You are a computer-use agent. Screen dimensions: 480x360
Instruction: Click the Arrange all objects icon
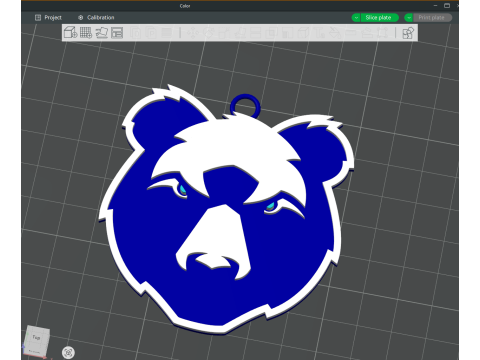tap(117, 32)
